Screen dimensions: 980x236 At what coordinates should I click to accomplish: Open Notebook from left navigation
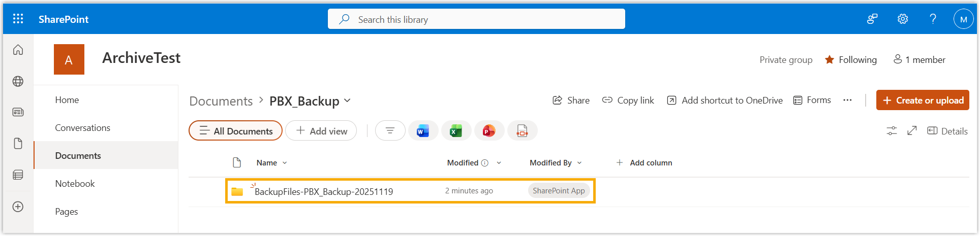(x=75, y=184)
